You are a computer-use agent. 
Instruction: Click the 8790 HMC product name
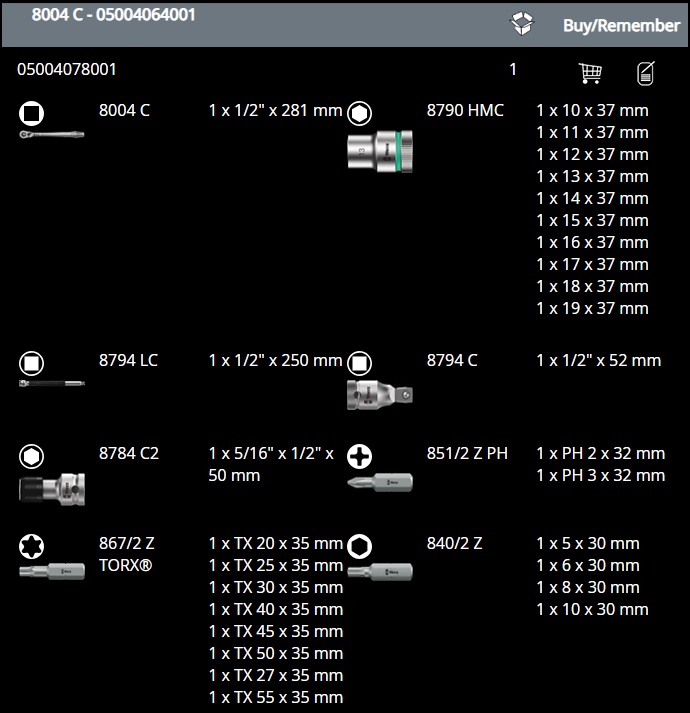click(465, 110)
